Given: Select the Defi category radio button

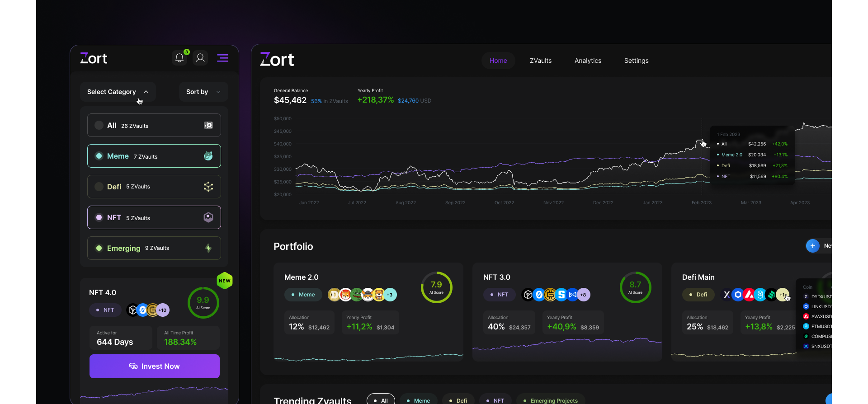Looking at the screenshot, I should click(x=99, y=187).
